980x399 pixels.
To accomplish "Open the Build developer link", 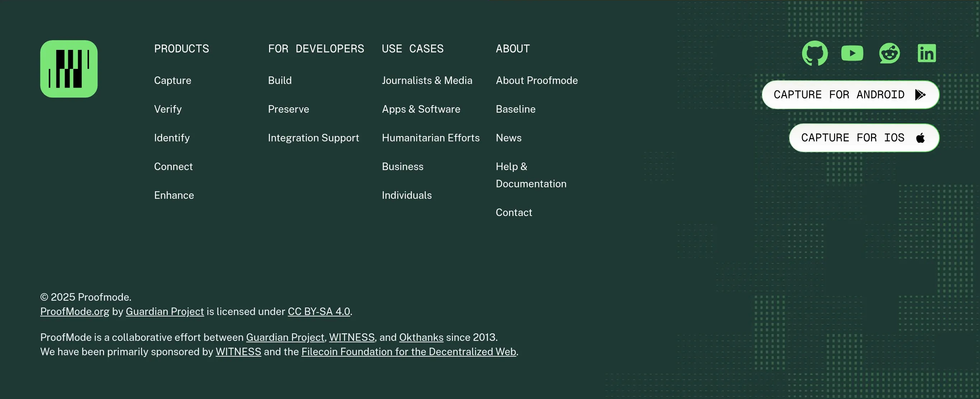I will click(x=280, y=81).
